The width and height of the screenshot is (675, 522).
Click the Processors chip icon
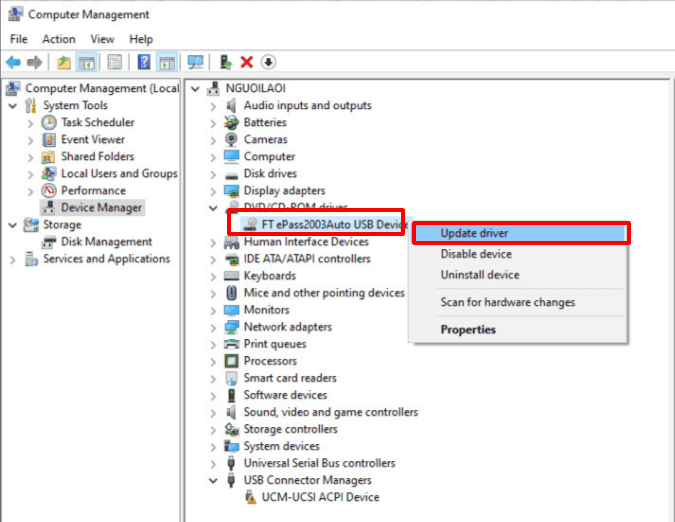point(231,361)
